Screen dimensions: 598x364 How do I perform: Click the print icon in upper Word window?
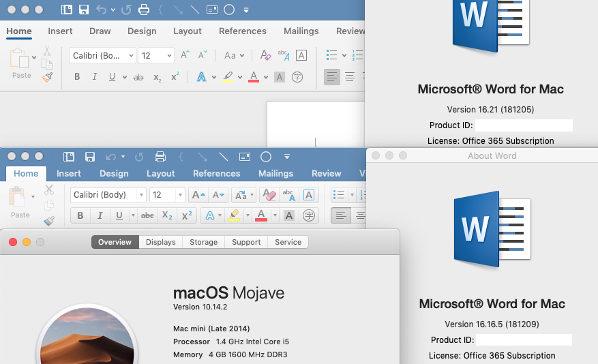pyautogui.click(x=144, y=10)
